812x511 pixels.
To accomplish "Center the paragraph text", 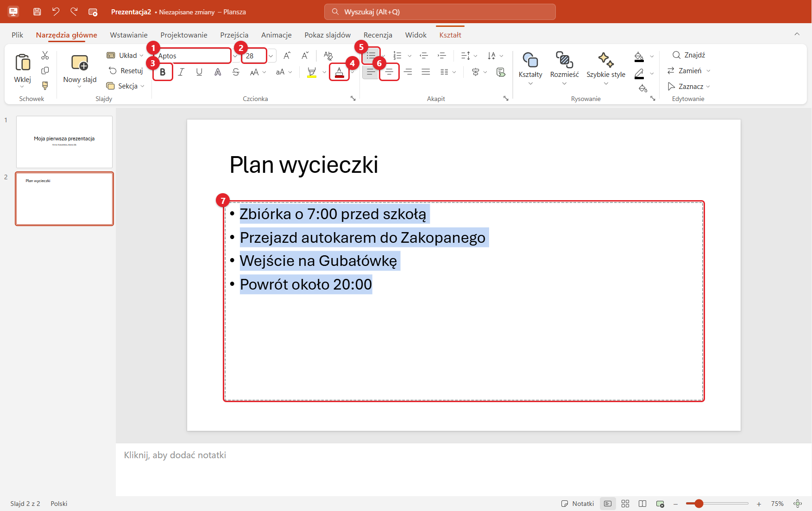I will (390, 72).
